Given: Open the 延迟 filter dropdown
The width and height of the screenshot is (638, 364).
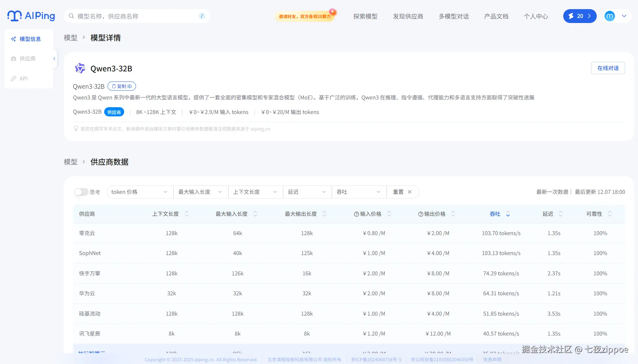Looking at the screenshot, I should (307, 192).
